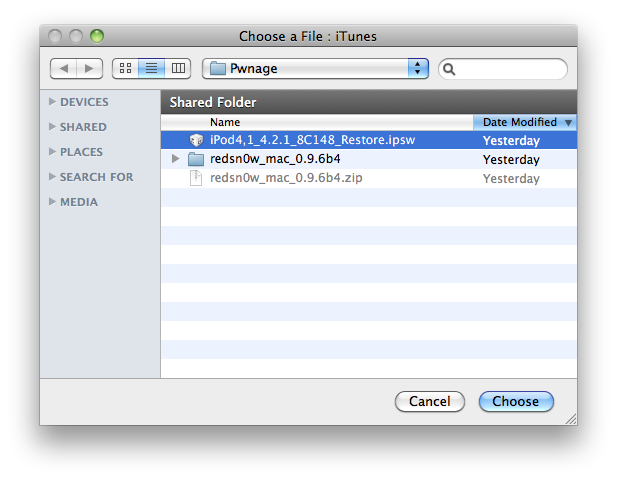
Task: Switch to column view
Action: click(178, 68)
